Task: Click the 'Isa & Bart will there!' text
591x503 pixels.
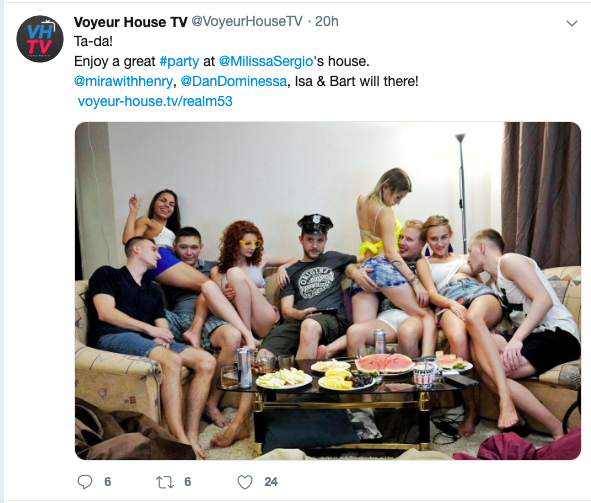Action: 357,81
